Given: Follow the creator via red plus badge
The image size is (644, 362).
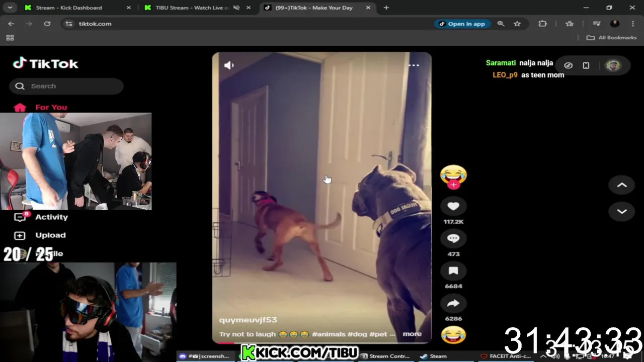Looking at the screenshot, I should click(x=453, y=185).
